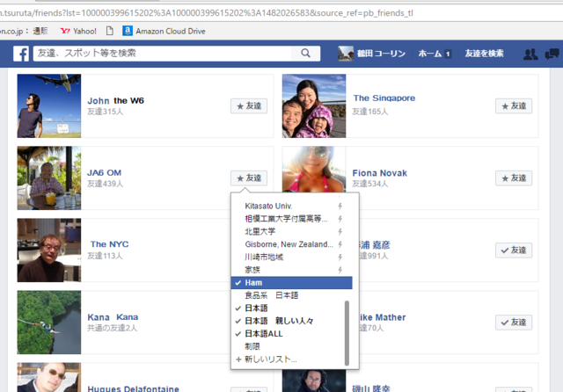
Task: Click 友達439人 friend count
Action: coord(106,184)
